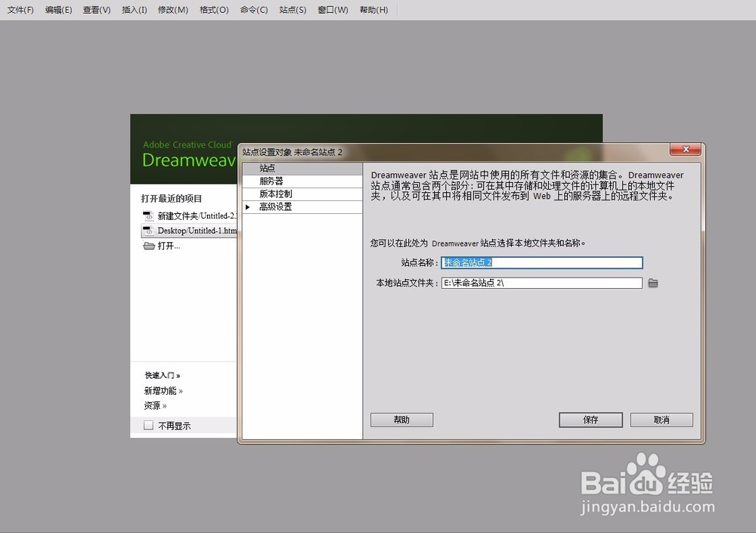
Task: Click the 本地站点文件夹 path field
Action: pyautogui.click(x=542, y=283)
